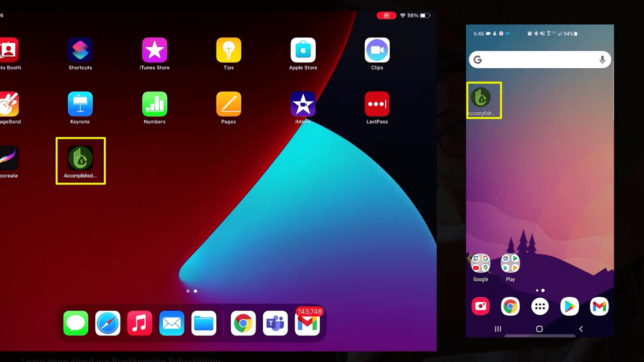Tap Android back navigation button
Image resolution: width=644 pixels, height=362 pixels.
coord(581,329)
